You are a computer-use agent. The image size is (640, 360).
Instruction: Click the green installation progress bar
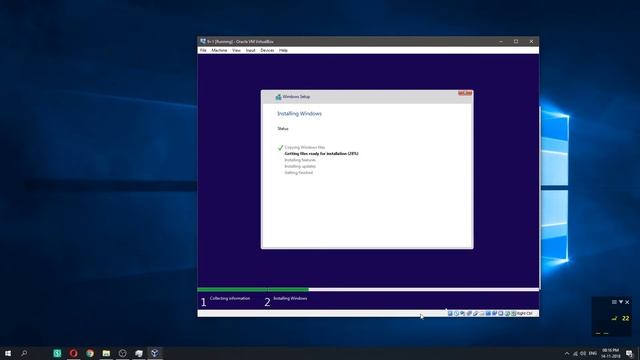pos(253,289)
